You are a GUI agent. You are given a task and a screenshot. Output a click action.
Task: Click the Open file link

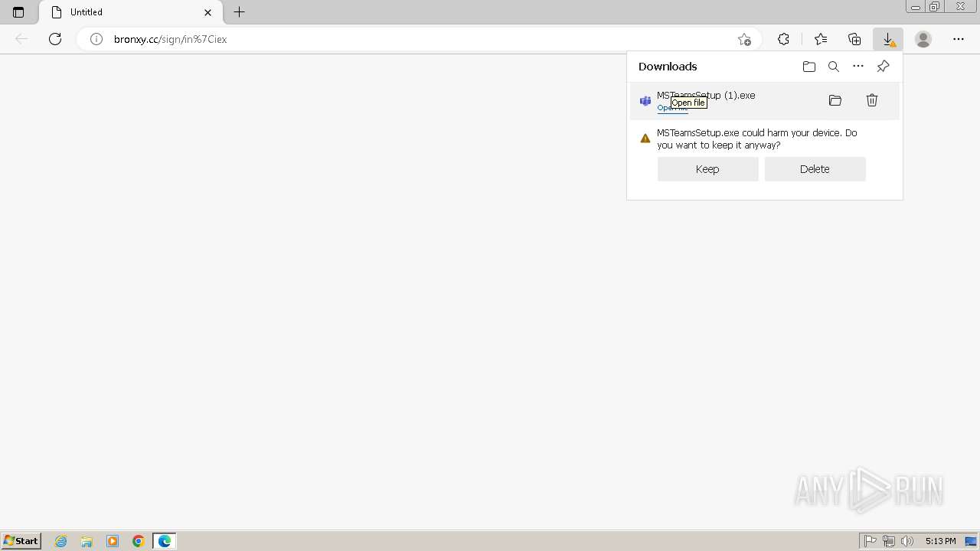pos(672,108)
